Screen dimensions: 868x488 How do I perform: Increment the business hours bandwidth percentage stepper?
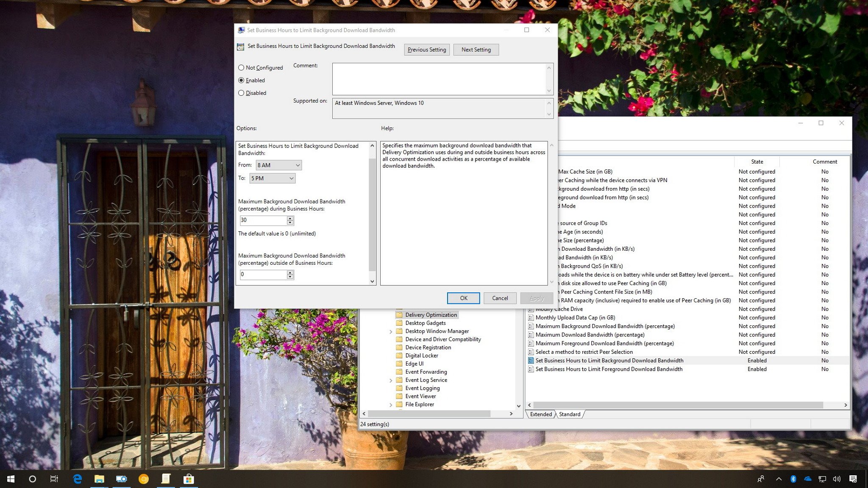coord(290,217)
